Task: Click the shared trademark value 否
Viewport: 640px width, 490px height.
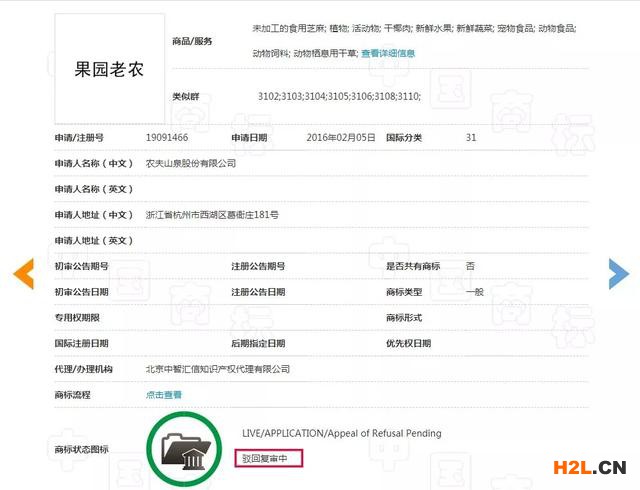Action: pos(470,266)
